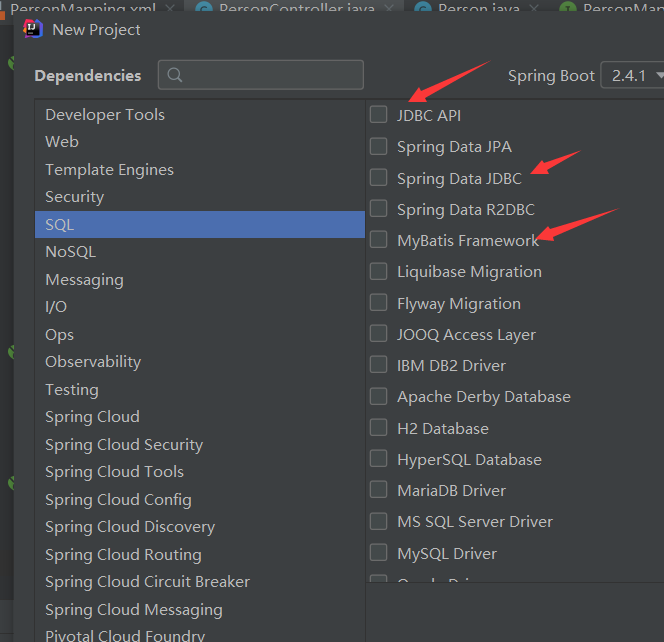Close the PersonMapping.xml tab

click(170, 7)
